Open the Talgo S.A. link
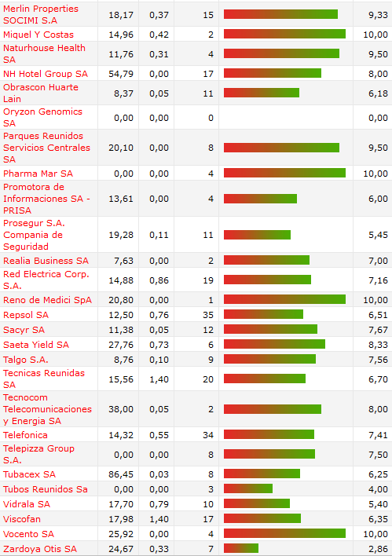The height and width of the screenshot is (556, 392). pyautogui.click(x=26, y=360)
